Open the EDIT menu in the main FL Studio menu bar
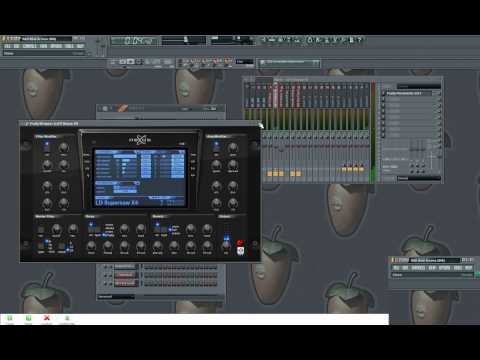The image size is (480, 360). tap(16, 46)
